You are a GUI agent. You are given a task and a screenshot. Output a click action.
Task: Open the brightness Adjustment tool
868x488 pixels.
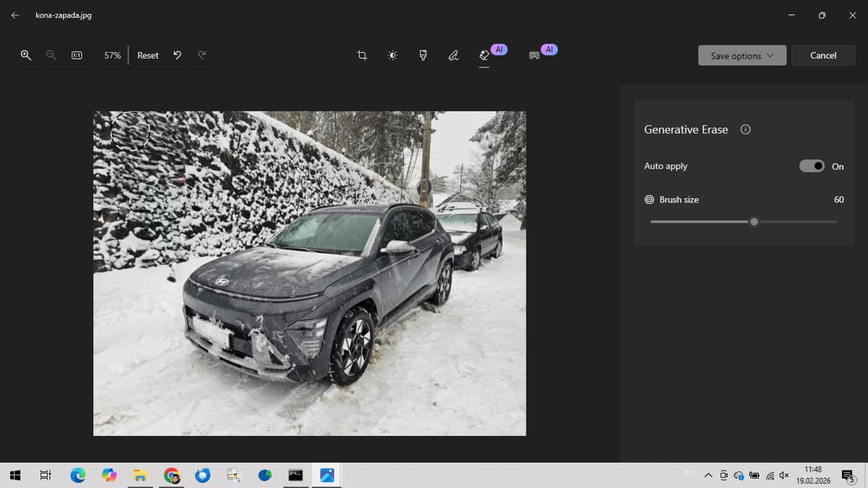pos(393,55)
